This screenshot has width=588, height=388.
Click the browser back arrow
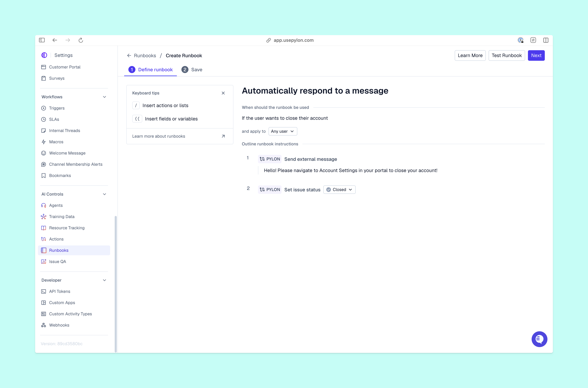[x=55, y=40]
